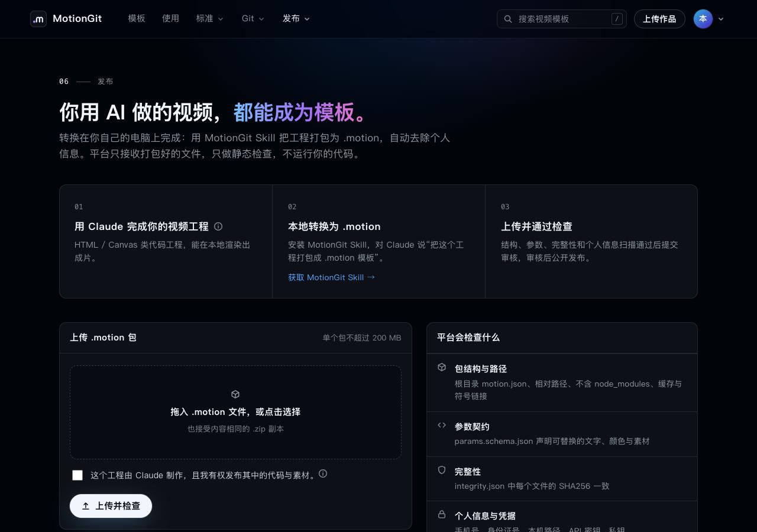Screen dimensions: 757x532
Task: Click the 单个包不超过 200 MB text
Action: click(x=362, y=338)
